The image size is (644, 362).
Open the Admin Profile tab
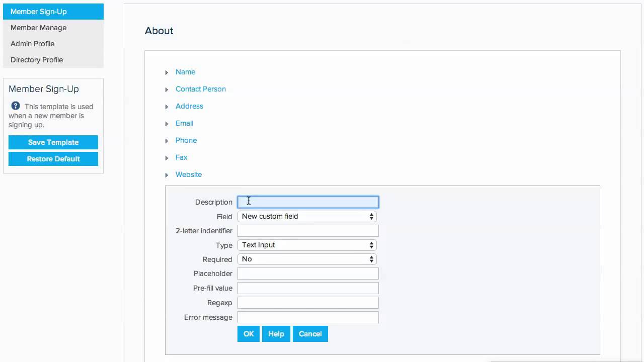click(33, 44)
